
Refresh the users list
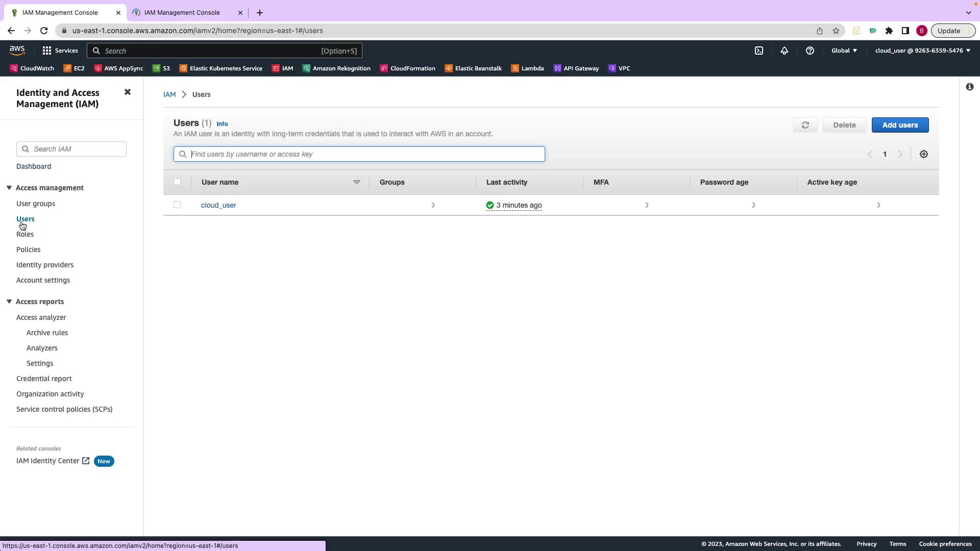tap(805, 125)
